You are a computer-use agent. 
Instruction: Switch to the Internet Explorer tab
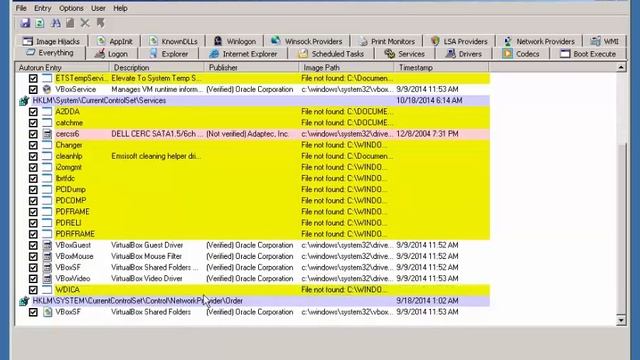pyautogui.click(x=243, y=54)
